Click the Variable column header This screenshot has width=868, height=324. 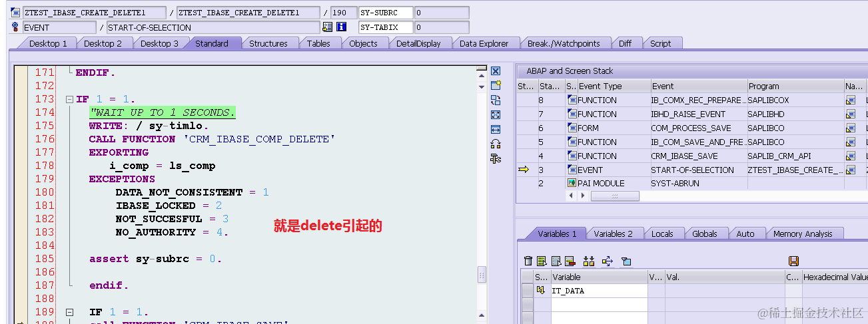(599, 277)
